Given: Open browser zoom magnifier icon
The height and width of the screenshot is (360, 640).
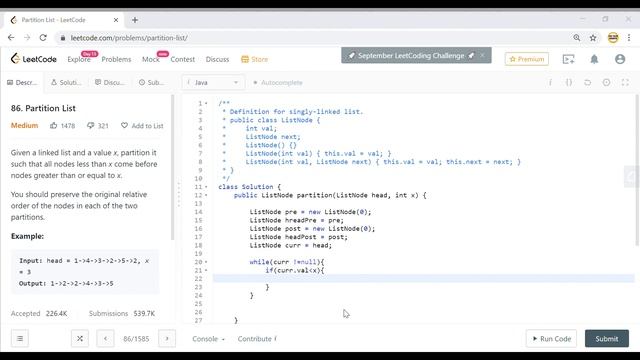Looking at the screenshot, I should coord(576,38).
